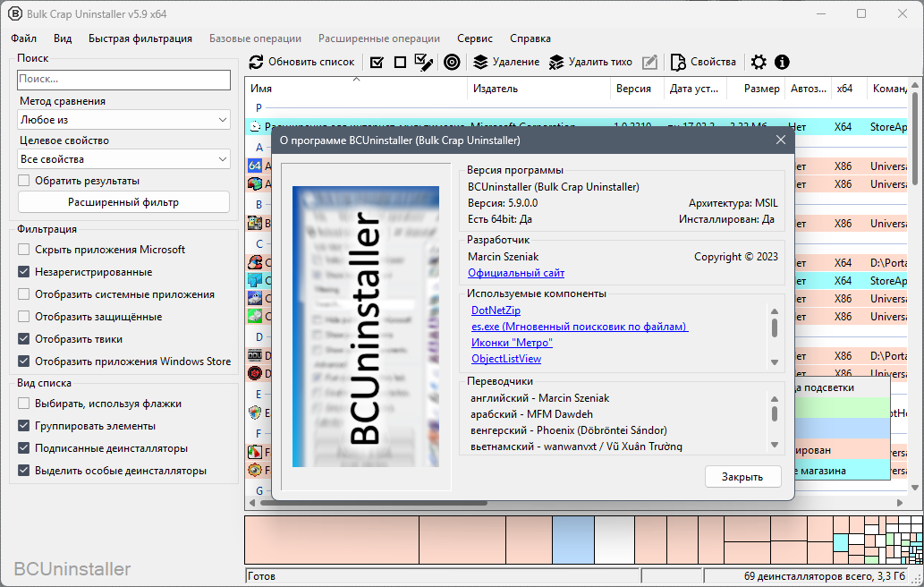This screenshot has height=587, width=924.
Task: Toggle 'Обратить результаты' checkbox
Action: 23,181
